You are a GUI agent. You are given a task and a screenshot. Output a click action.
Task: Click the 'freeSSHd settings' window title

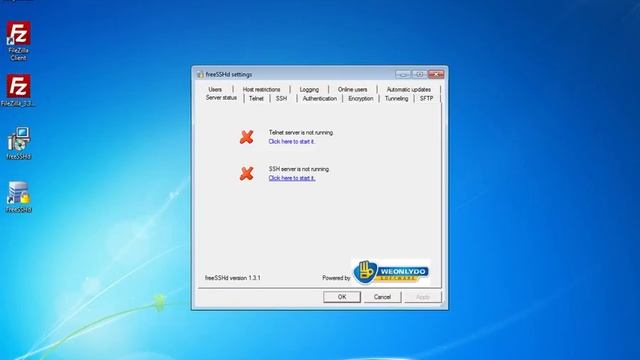pos(229,74)
